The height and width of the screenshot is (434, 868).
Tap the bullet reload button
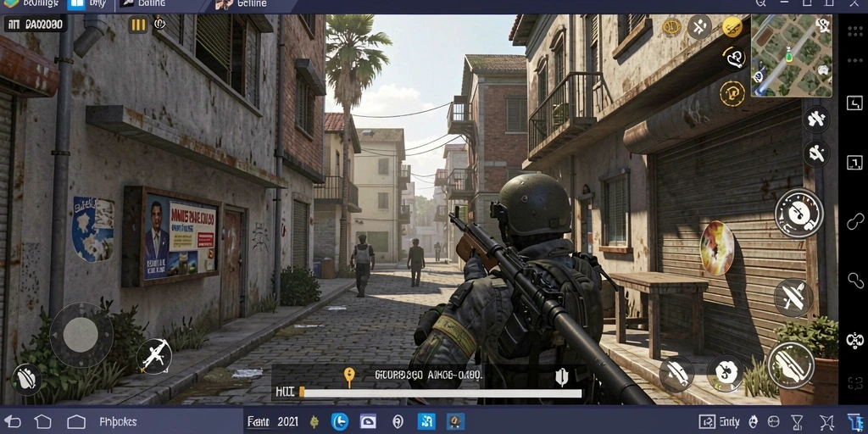pyautogui.click(x=791, y=364)
